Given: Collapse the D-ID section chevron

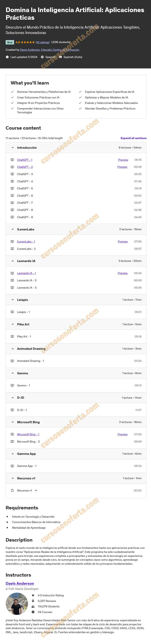Looking at the screenshot, I should [x=13, y=398].
